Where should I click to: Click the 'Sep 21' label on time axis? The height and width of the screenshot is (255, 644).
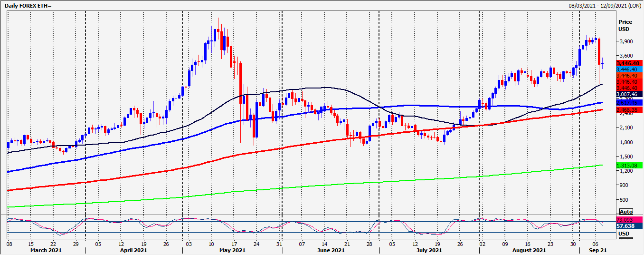pyautogui.click(x=597, y=250)
